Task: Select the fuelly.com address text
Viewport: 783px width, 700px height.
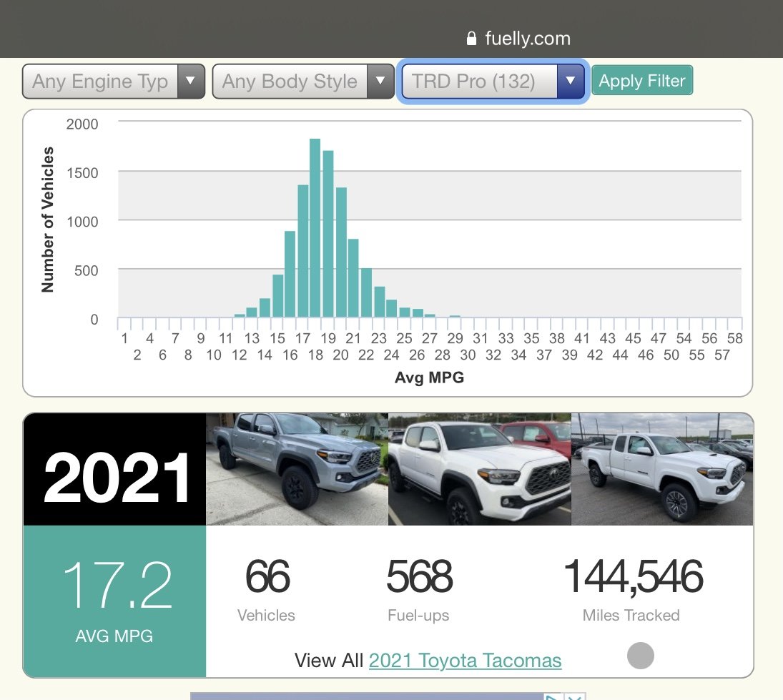Action: [x=527, y=39]
